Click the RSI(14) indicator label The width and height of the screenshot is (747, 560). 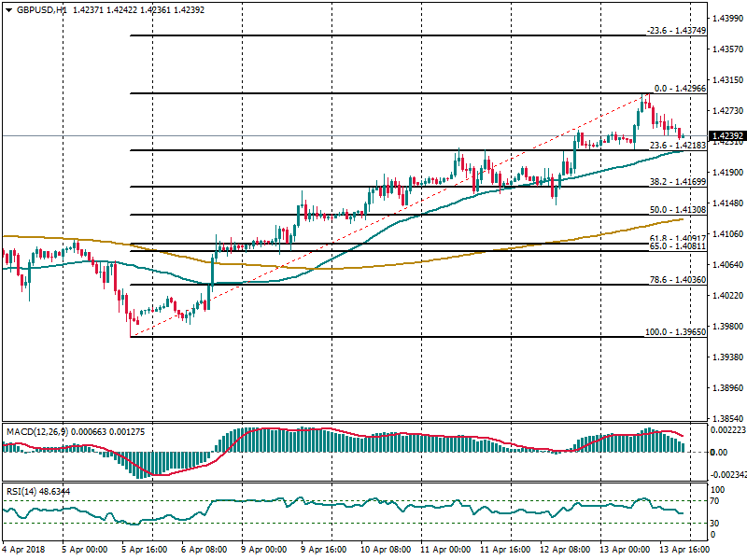pyautogui.click(x=23, y=491)
